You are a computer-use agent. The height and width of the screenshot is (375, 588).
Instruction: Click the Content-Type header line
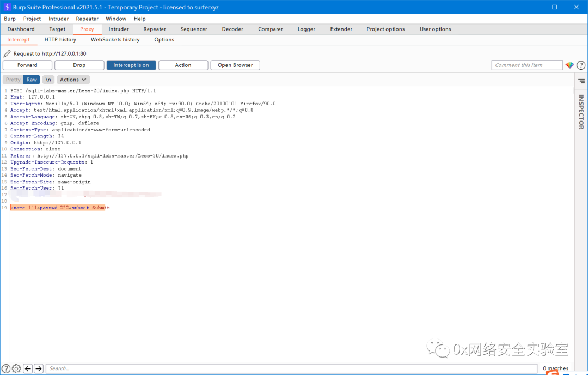80,130
